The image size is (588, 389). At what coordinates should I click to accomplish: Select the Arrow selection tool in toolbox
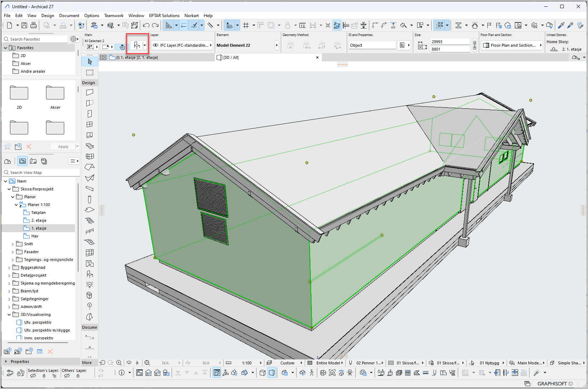[90, 62]
